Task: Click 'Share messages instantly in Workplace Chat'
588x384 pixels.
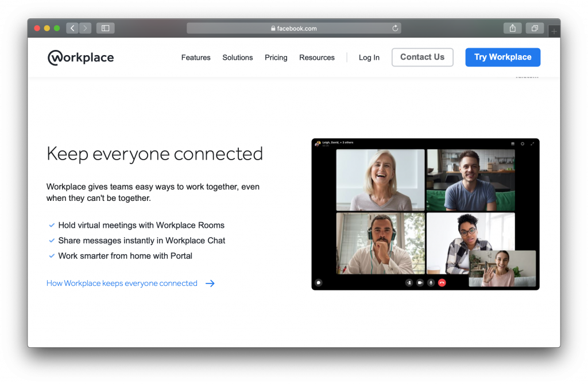Action: (142, 241)
